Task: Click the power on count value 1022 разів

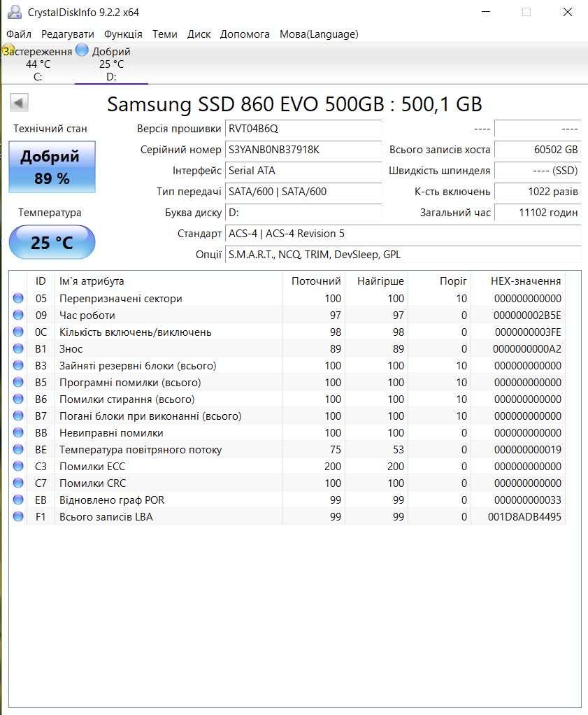Action: coord(538,192)
